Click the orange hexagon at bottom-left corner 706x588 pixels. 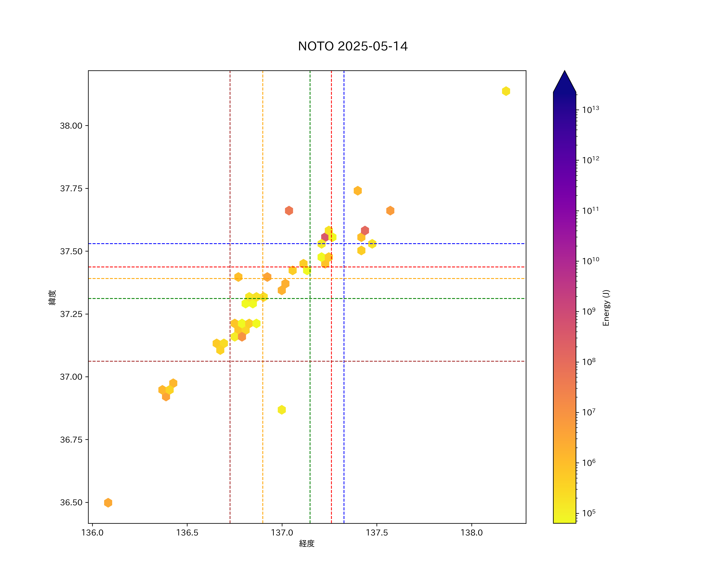click(x=108, y=503)
